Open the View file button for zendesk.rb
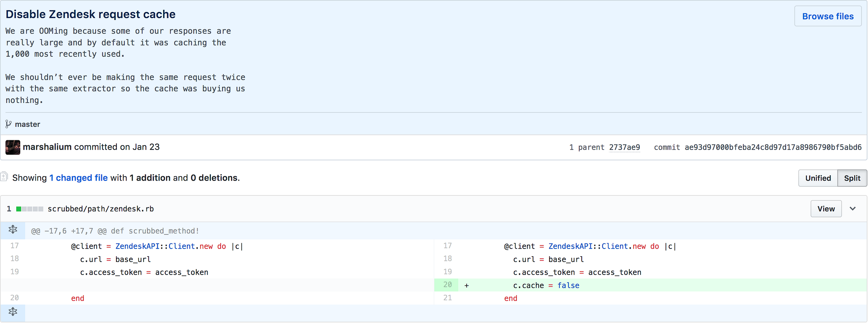This screenshot has height=323, width=868. (826, 209)
